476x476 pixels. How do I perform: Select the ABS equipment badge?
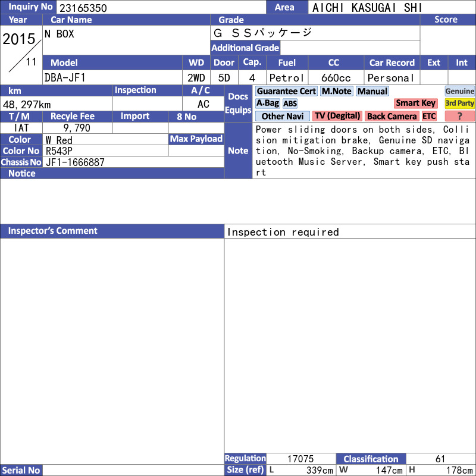(290, 104)
